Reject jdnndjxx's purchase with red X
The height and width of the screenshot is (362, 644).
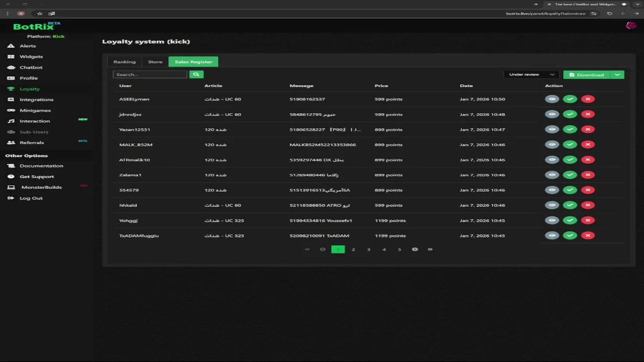[x=588, y=114]
